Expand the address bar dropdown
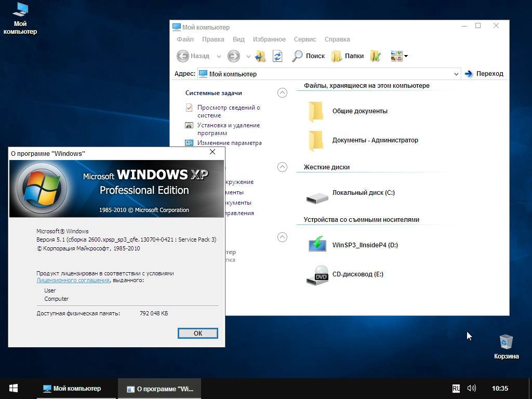The width and height of the screenshot is (532, 399). pos(456,74)
